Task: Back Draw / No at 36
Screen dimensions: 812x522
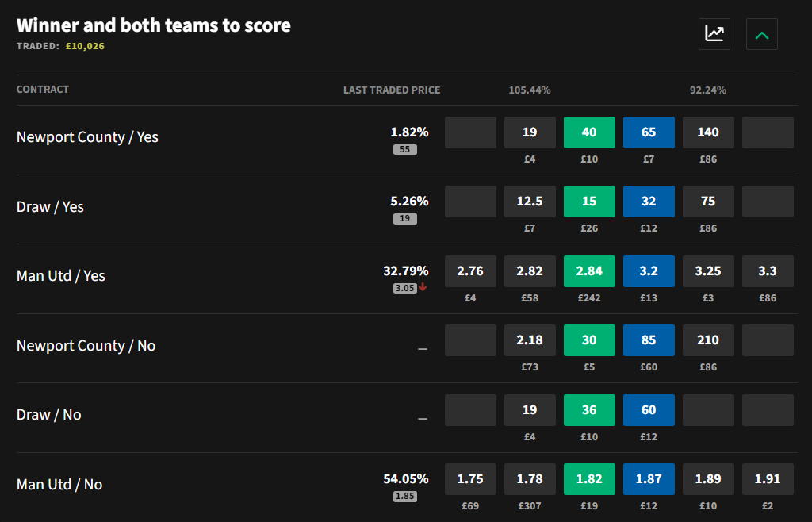Action: pyautogui.click(x=589, y=410)
